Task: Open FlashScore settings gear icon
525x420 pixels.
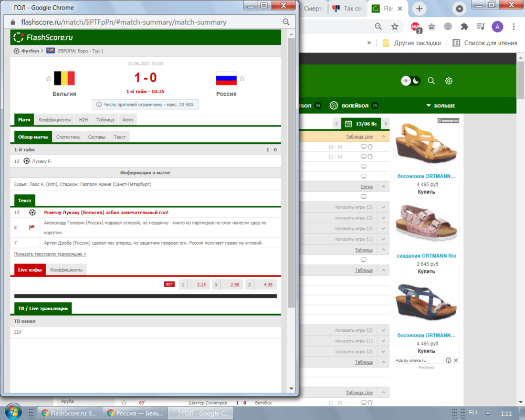Action: tap(449, 81)
